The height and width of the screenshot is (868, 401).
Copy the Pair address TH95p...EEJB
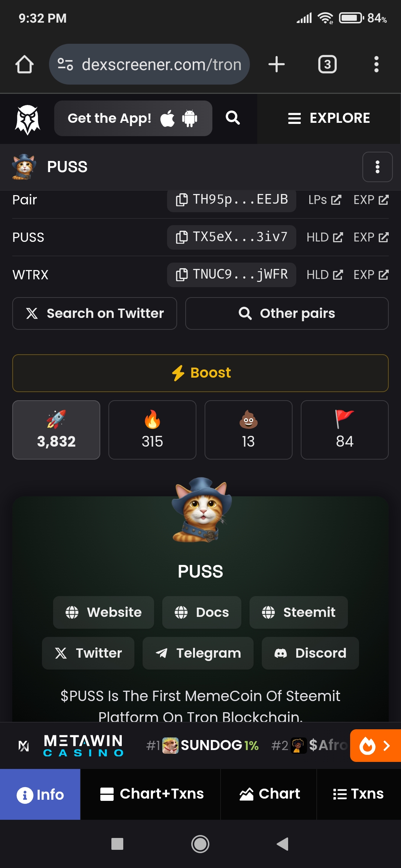(231, 200)
